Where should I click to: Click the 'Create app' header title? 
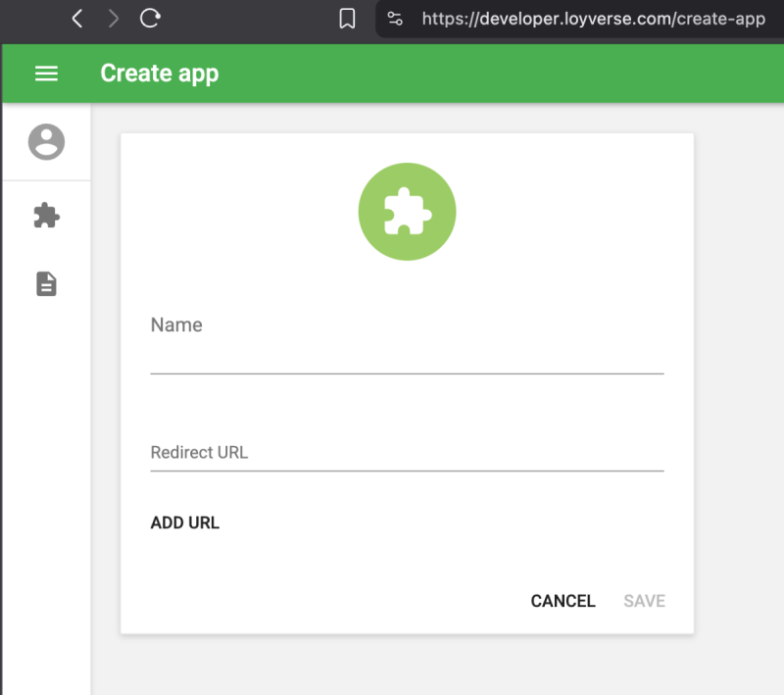(x=159, y=74)
